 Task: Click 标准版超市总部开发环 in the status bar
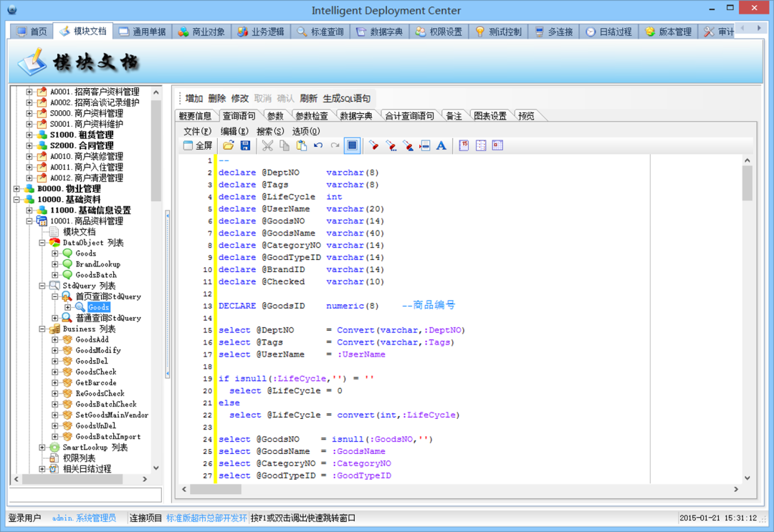pos(206,518)
